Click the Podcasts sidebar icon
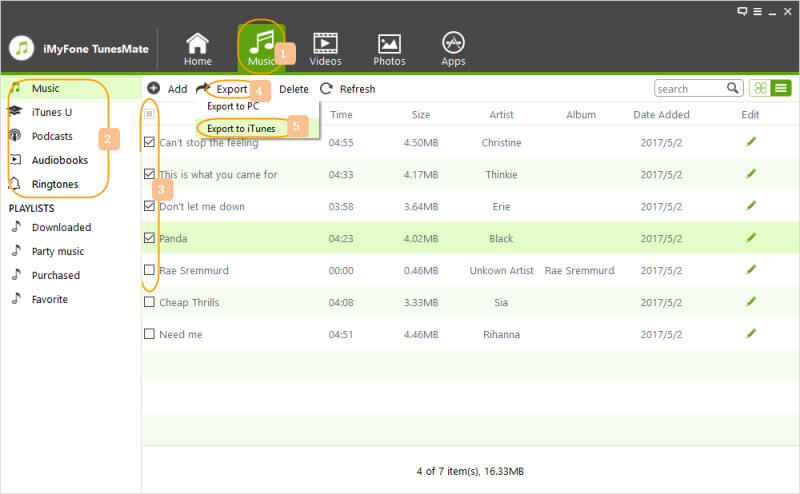This screenshot has width=800, height=494. pos(15,135)
